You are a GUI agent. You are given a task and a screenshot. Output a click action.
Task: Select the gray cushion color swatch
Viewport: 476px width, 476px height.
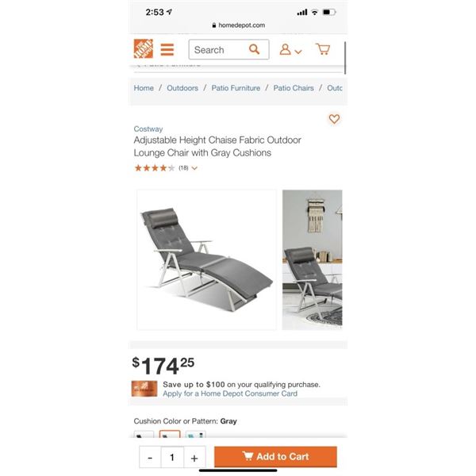(x=170, y=434)
